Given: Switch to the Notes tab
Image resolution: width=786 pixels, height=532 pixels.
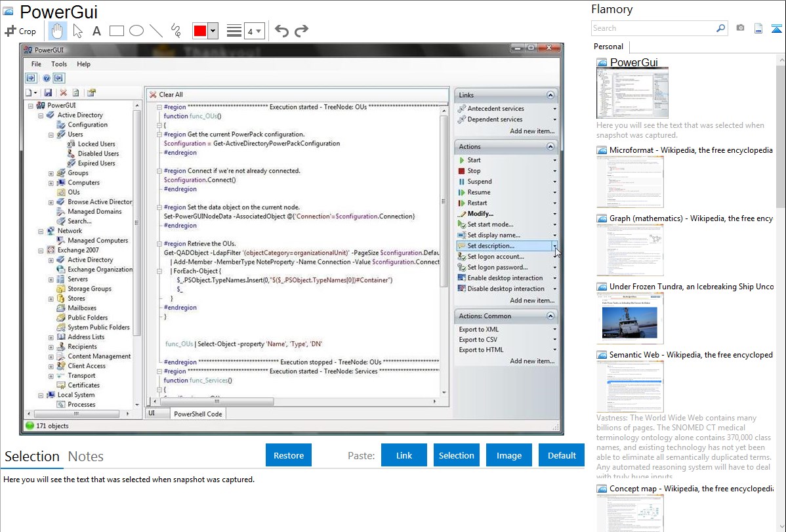Looking at the screenshot, I should pyautogui.click(x=86, y=457).
